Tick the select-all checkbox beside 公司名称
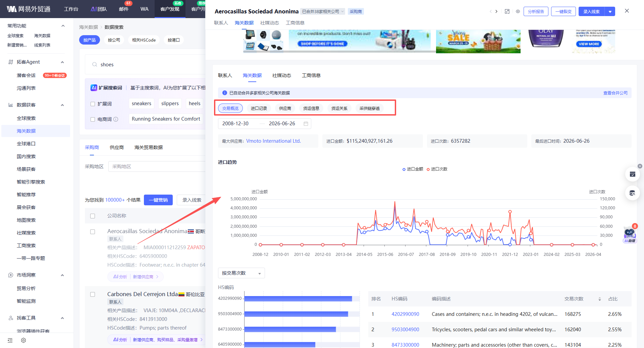 point(93,216)
